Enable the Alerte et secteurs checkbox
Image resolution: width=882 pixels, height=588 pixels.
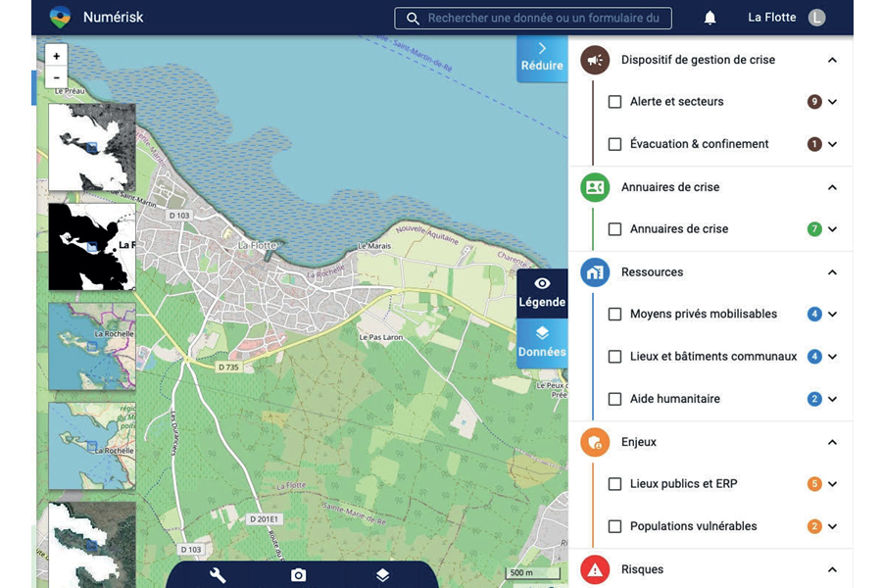[x=614, y=102]
